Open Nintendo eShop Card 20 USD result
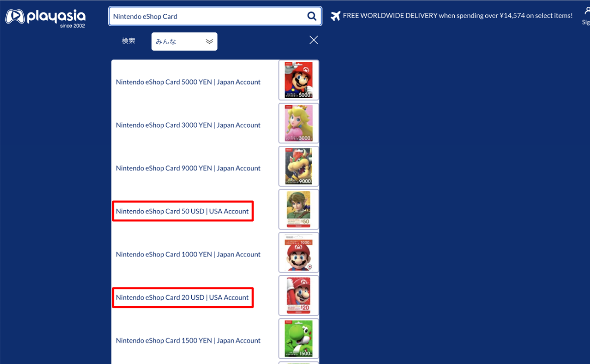Screen dimensions: 590x364 click(x=182, y=298)
